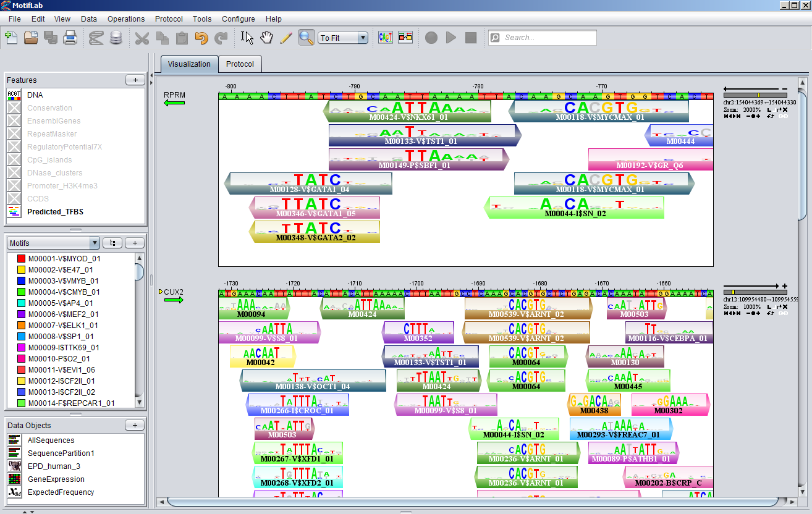Viewport: 812px width, 514px height.
Task: Click the GeneExpression data object icon
Action: pyautogui.click(x=14, y=479)
